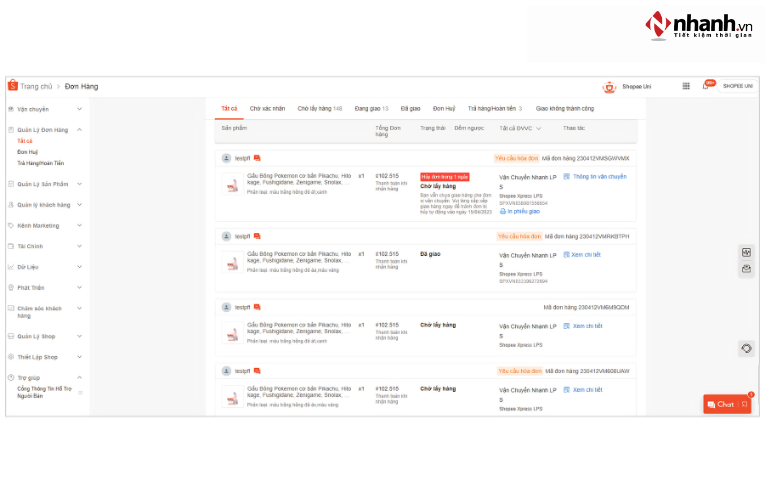Switch to the Chờ xác nhận tab
The width and height of the screenshot is (765, 478).
coord(267,108)
